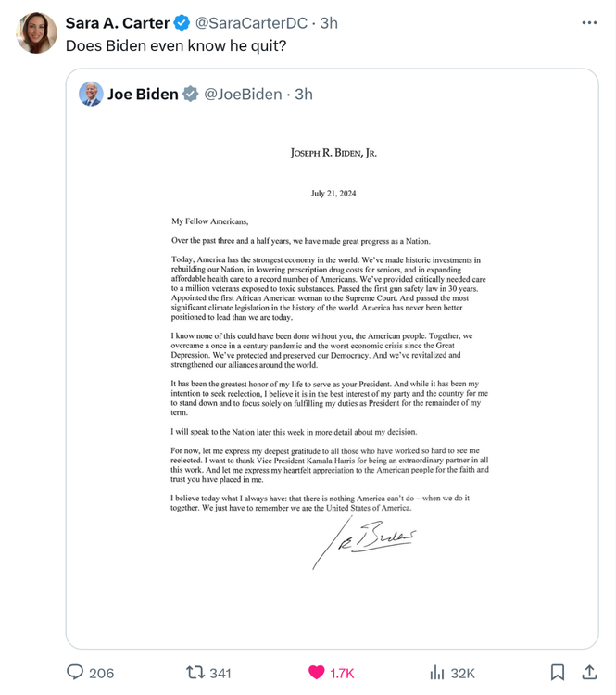The image size is (616, 695).
Task: Open the three-dot More options menu
Action: coord(589,22)
